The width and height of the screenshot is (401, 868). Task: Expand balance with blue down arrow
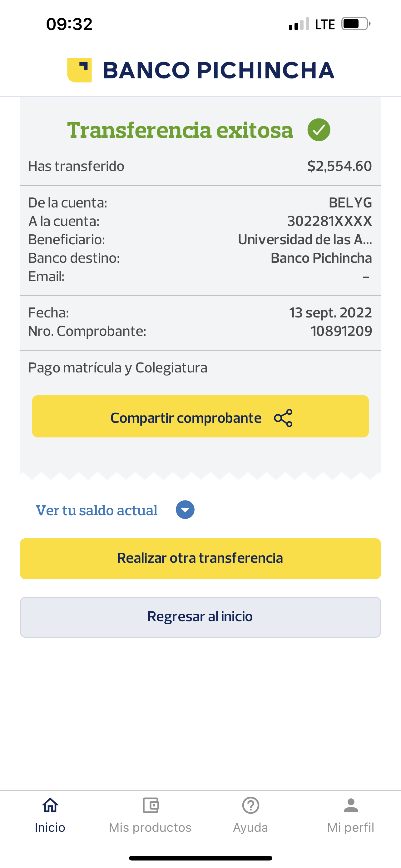[x=185, y=510]
